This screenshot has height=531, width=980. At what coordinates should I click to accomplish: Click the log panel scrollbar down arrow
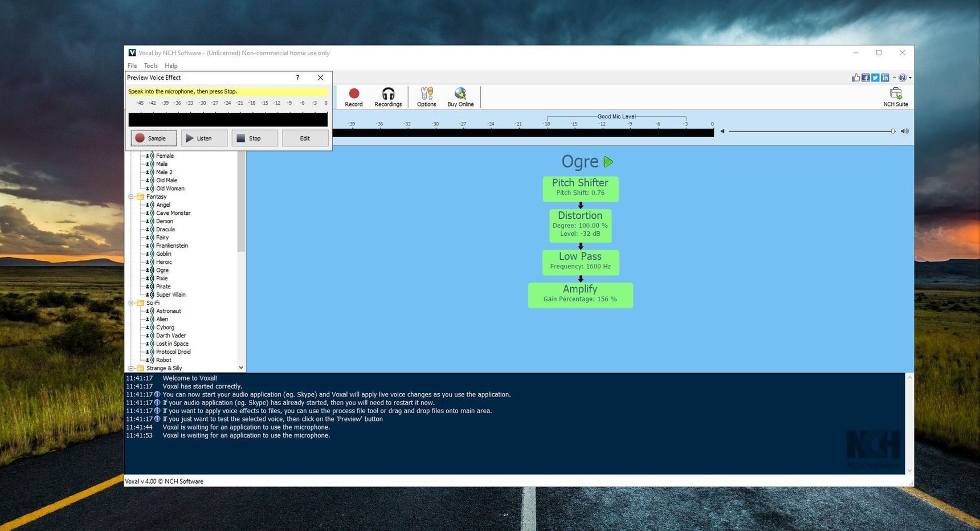[909, 470]
